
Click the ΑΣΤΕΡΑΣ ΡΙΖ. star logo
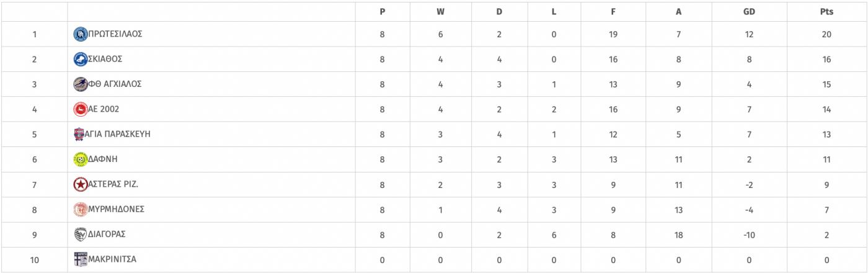click(x=81, y=184)
